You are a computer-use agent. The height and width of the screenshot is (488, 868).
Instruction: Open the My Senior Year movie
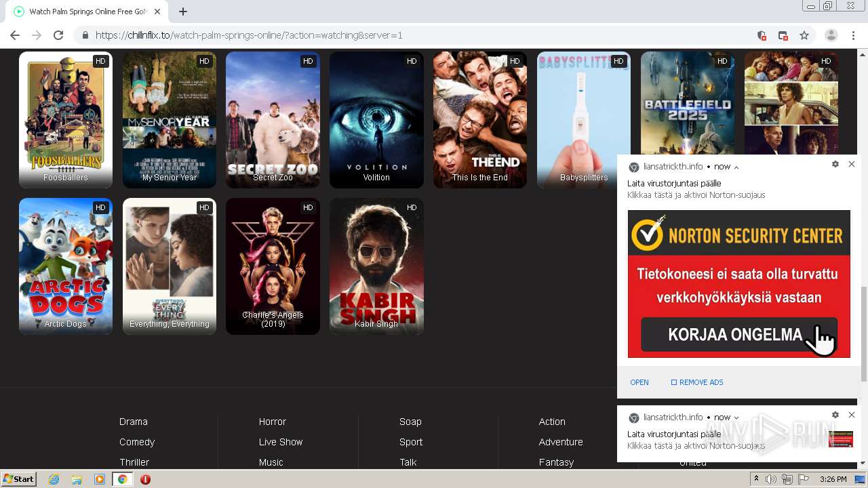[170, 120]
